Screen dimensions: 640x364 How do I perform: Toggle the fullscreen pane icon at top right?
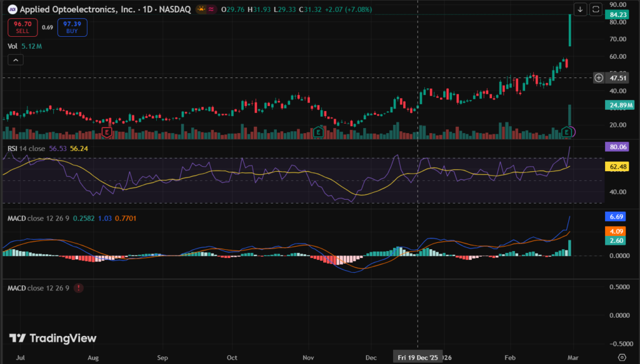click(596, 9)
